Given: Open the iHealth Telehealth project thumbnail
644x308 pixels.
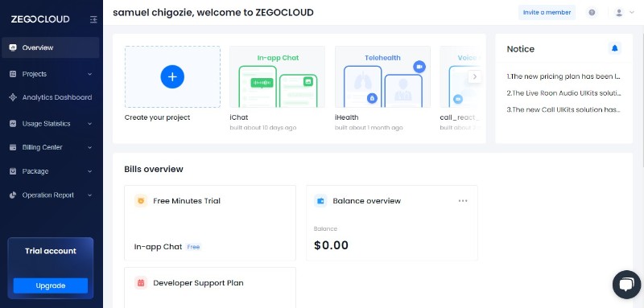Looking at the screenshot, I should click(x=383, y=76).
